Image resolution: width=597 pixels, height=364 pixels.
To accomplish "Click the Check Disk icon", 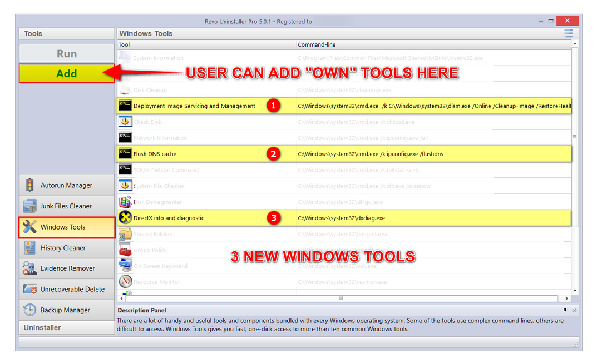I will [125, 122].
